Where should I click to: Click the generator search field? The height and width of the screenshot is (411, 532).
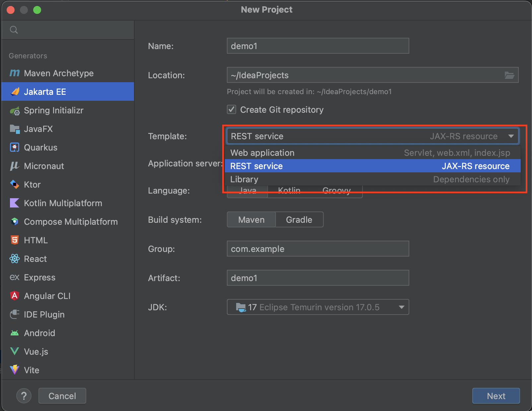(x=68, y=30)
